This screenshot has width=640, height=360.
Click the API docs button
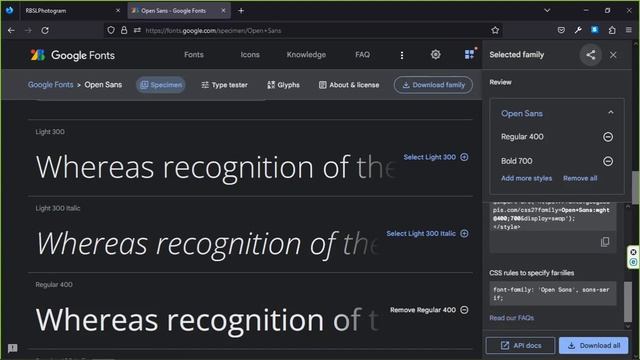[520, 345]
